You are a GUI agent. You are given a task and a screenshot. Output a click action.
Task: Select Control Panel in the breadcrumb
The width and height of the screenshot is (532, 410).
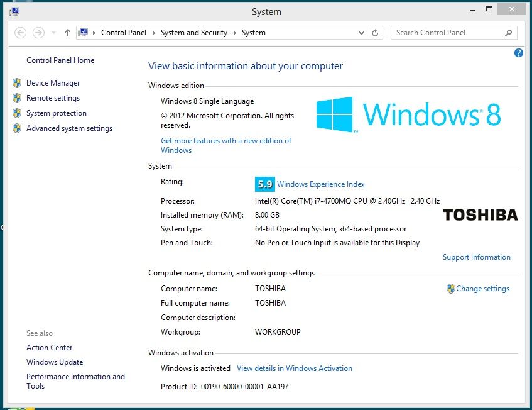[x=124, y=33]
